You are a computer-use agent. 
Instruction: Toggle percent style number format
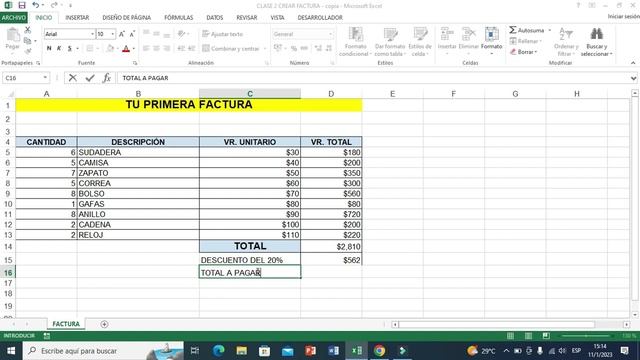(293, 48)
